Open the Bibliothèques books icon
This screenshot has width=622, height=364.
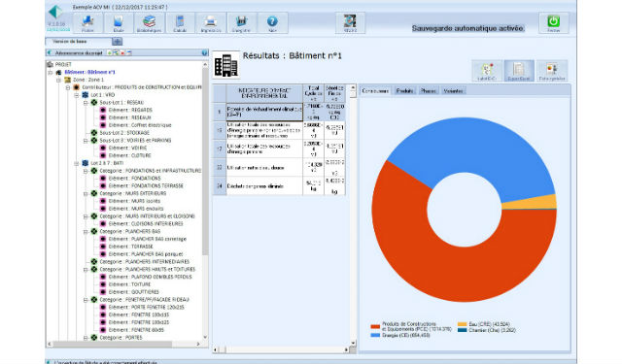149,23
